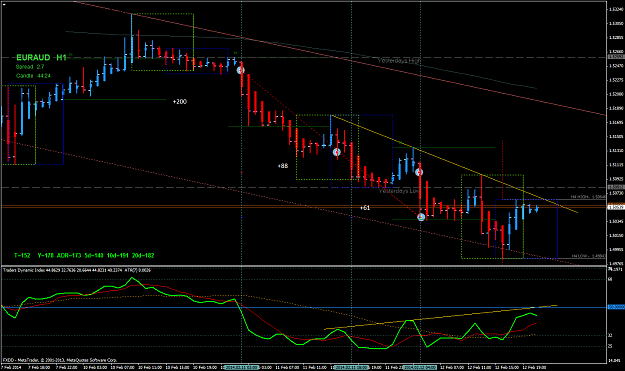Click the Y-178 range value
Screen dimensions: 625x371
(46, 255)
